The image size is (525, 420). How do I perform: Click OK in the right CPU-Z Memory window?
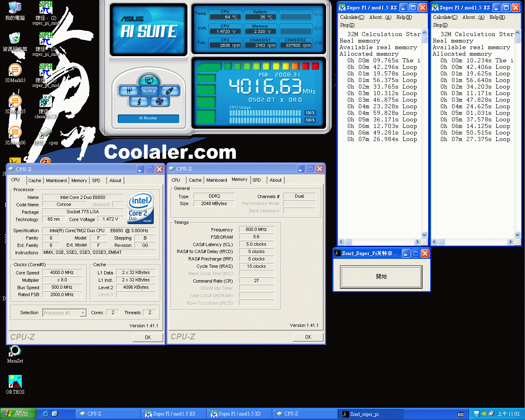click(308, 337)
